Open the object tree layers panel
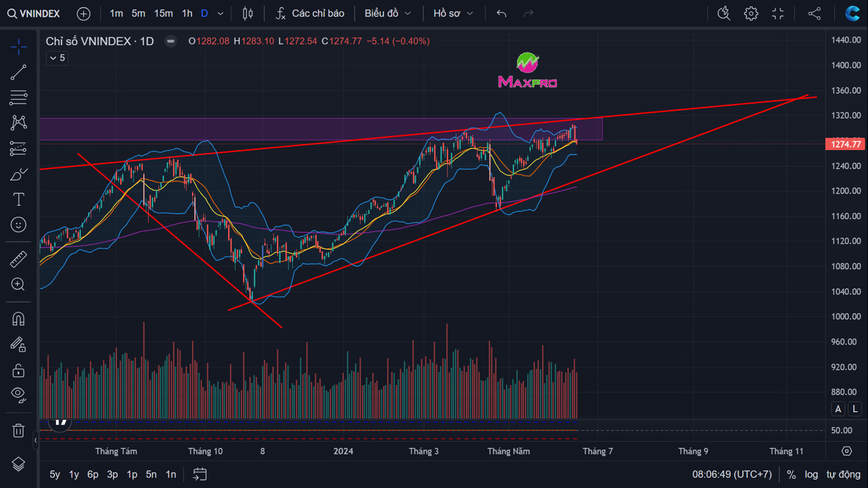 point(18,464)
